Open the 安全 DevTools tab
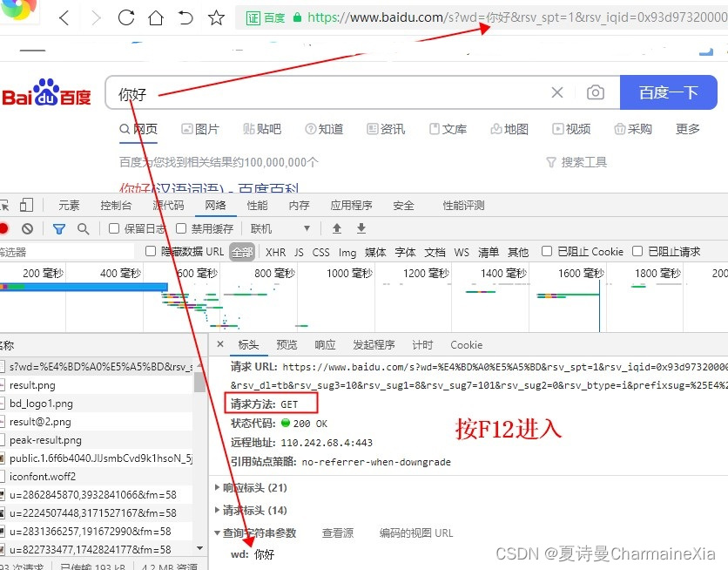 pos(403,206)
